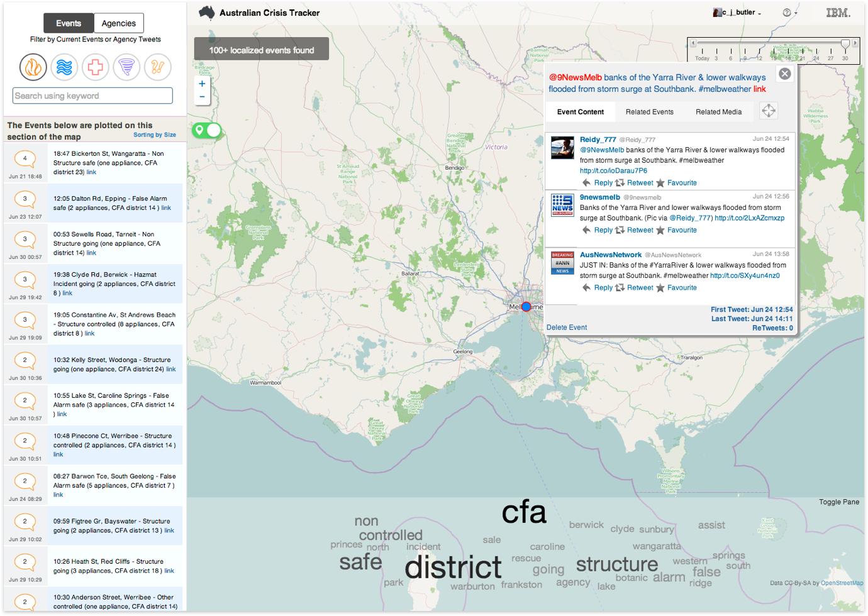
Task: Favourite the 9newsmelb tweet
Action: [677, 230]
